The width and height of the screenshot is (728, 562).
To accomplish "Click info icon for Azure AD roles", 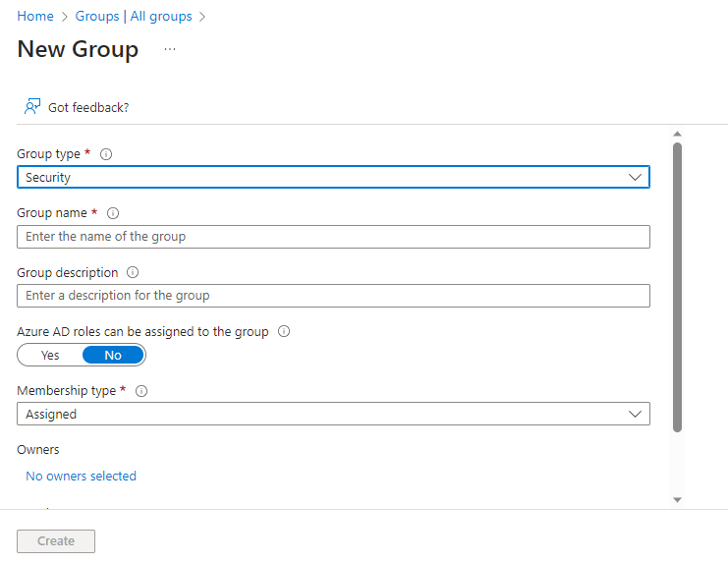I will click(284, 332).
